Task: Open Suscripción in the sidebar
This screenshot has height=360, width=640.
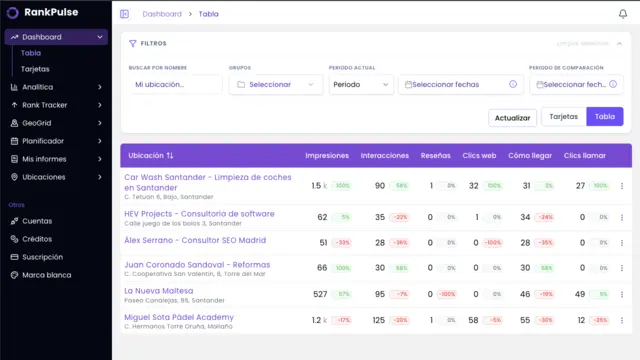Action: [42, 257]
